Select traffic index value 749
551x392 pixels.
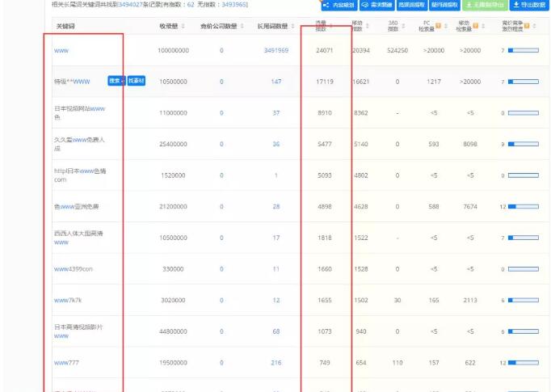[x=324, y=362]
